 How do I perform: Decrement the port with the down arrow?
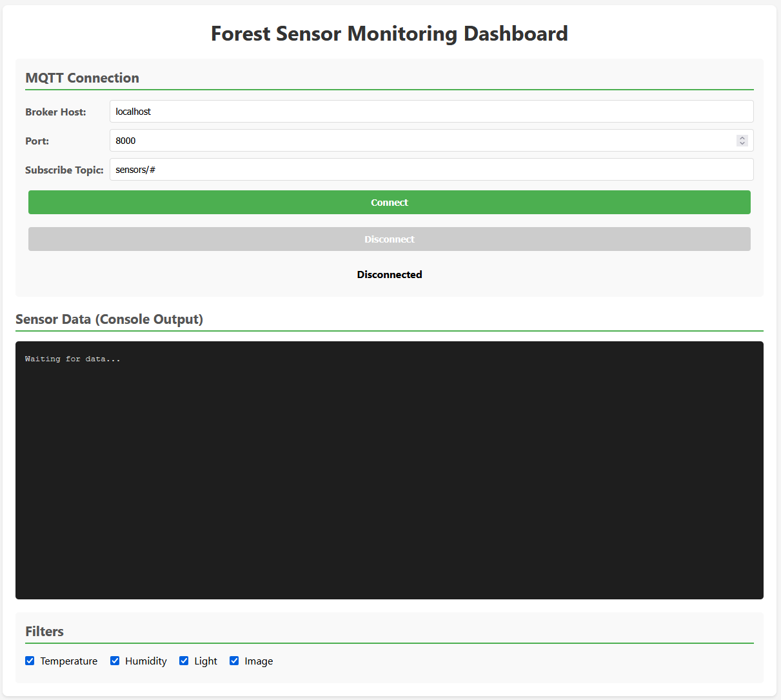742,144
